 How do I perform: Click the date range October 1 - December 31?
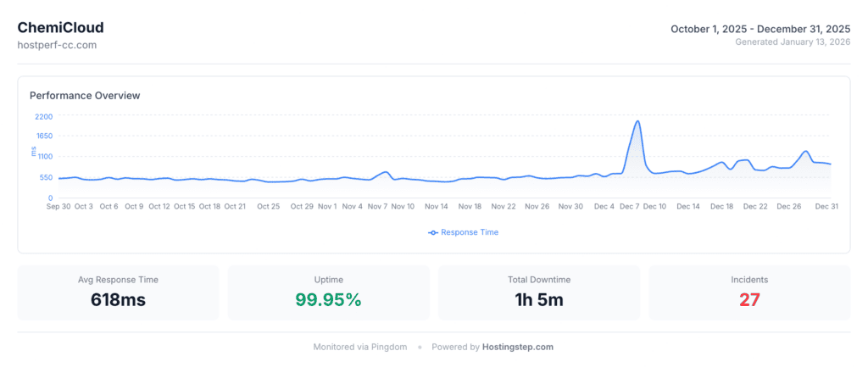click(x=760, y=29)
